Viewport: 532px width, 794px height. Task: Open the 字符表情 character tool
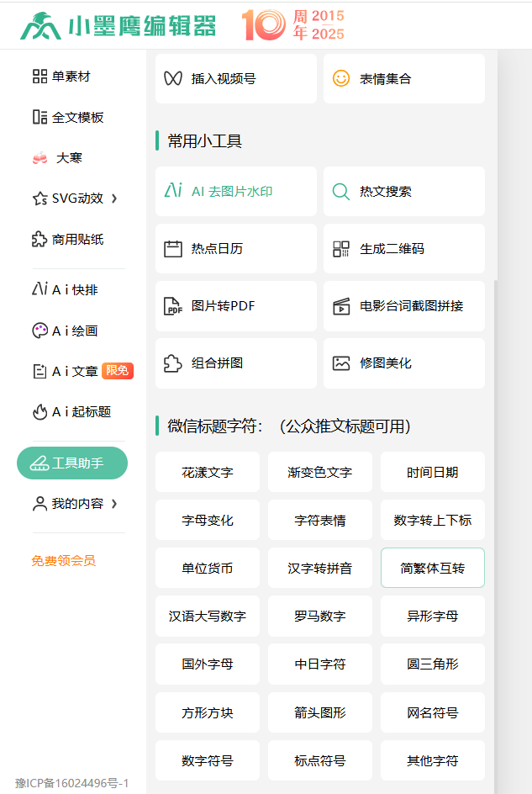point(320,520)
